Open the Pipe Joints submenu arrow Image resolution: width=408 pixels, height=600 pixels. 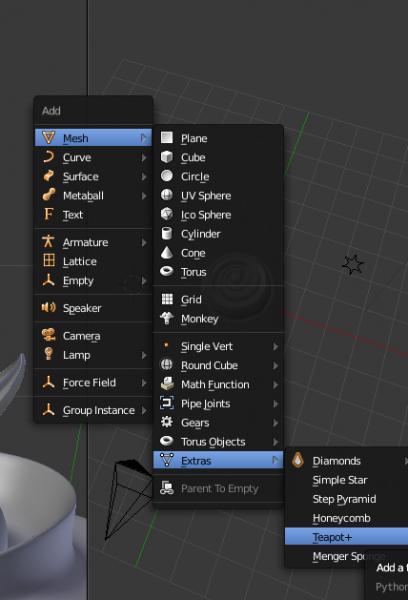click(x=276, y=403)
